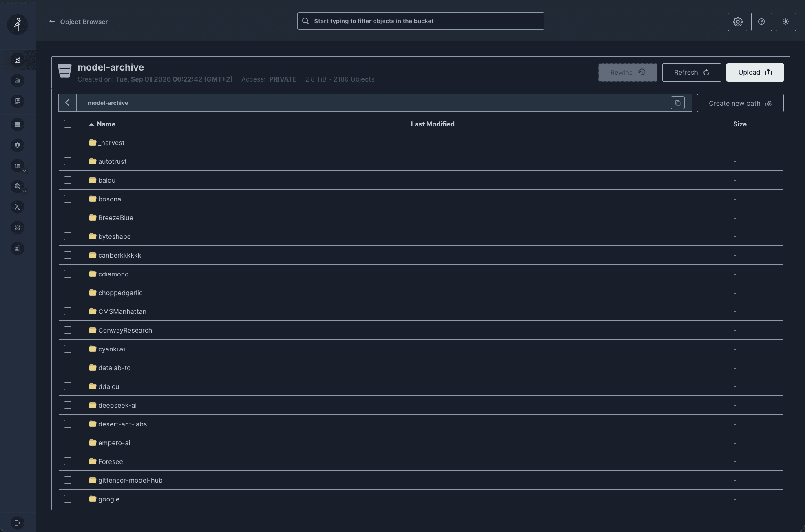The image size is (805, 532).
Task: Select the deepseek-ai folder checkbox
Action: (x=68, y=405)
